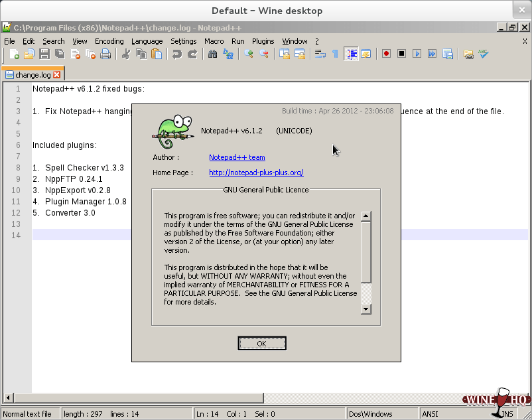Open Find with the binoculars icon

(x=213, y=54)
